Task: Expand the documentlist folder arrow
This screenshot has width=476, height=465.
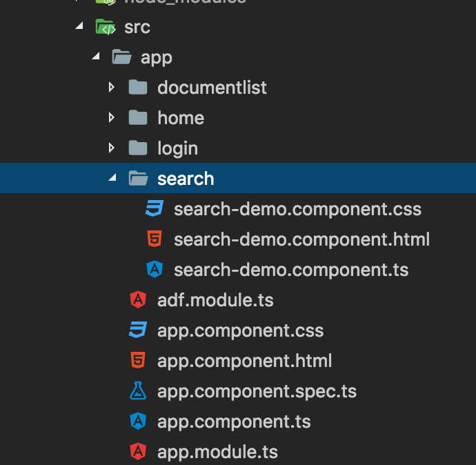Action: [x=112, y=88]
